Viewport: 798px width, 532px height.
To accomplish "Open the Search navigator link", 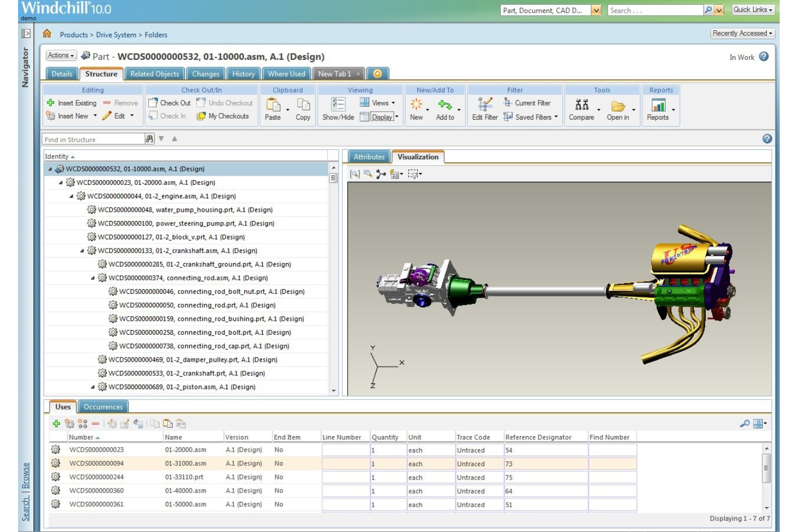I will tap(26, 509).
